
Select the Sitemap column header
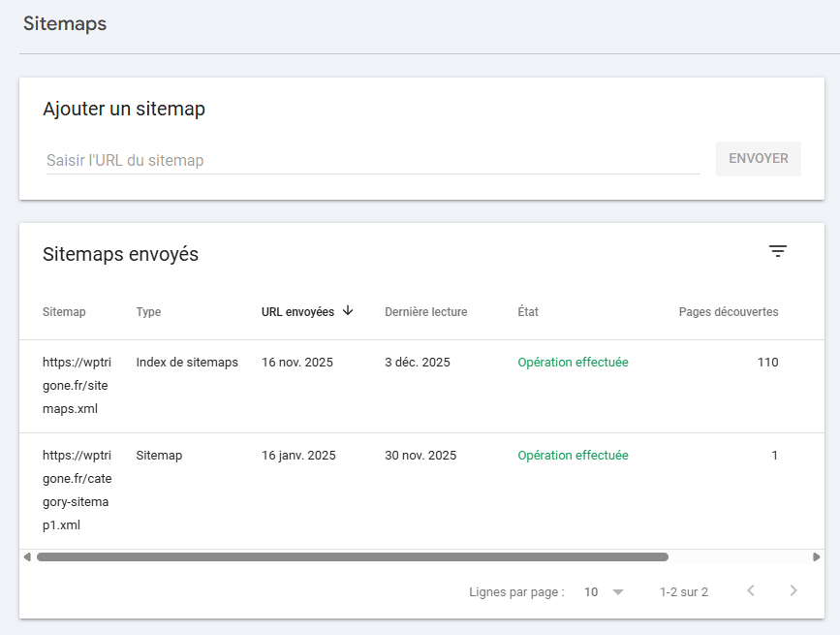(x=64, y=311)
